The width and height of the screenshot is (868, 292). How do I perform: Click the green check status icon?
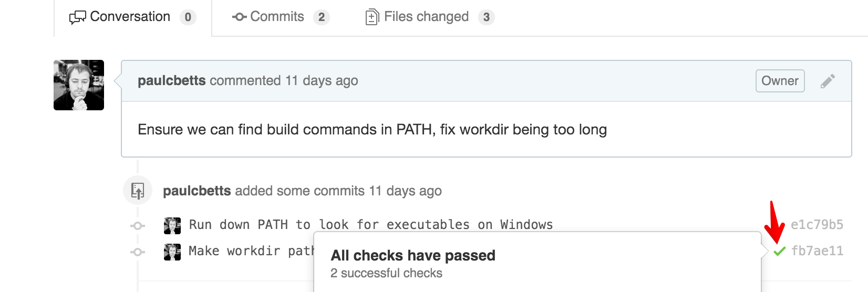point(779,251)
